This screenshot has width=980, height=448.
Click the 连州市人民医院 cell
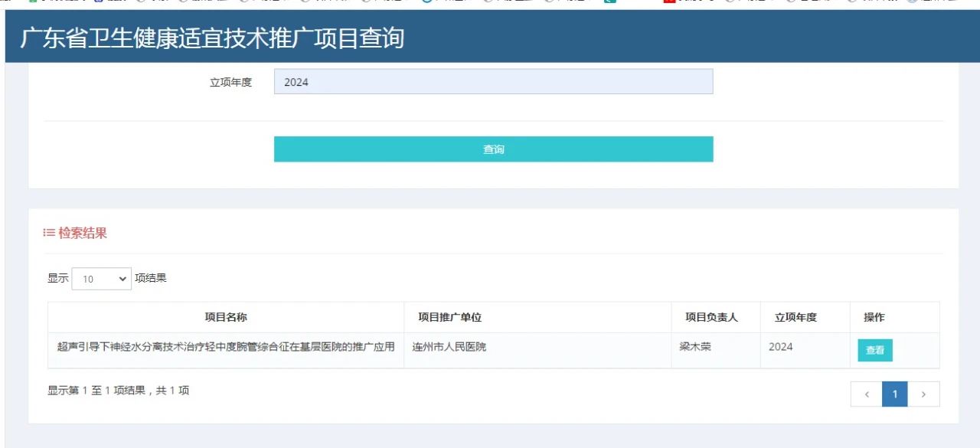coord(449,347)
